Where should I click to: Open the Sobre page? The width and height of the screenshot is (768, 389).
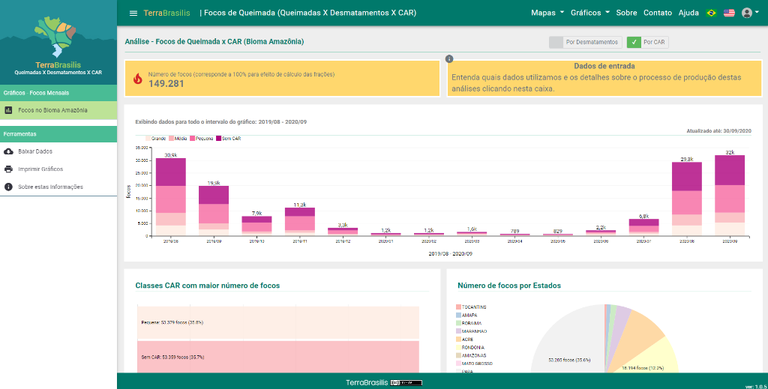point(626,13)
